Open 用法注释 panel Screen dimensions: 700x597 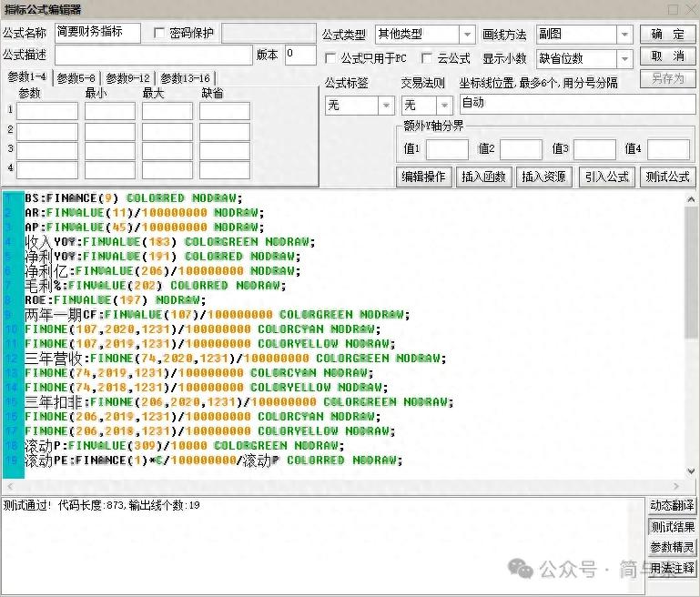tap(672, 568)
